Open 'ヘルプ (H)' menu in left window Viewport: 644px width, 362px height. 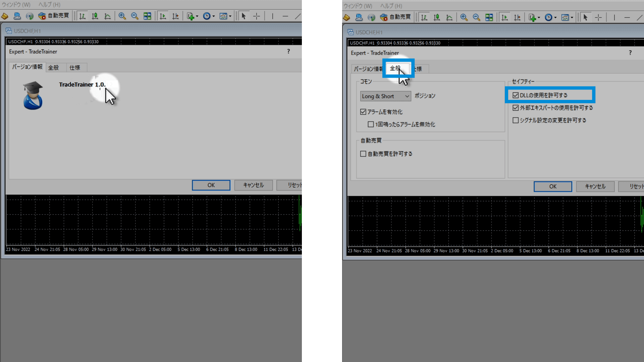(x=49, y=5)
